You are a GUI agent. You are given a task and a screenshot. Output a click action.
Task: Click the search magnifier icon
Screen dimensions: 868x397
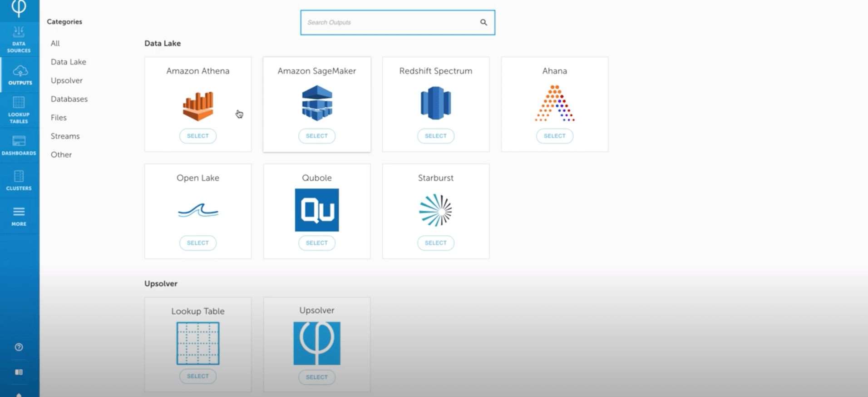click(x=483, y=22)
